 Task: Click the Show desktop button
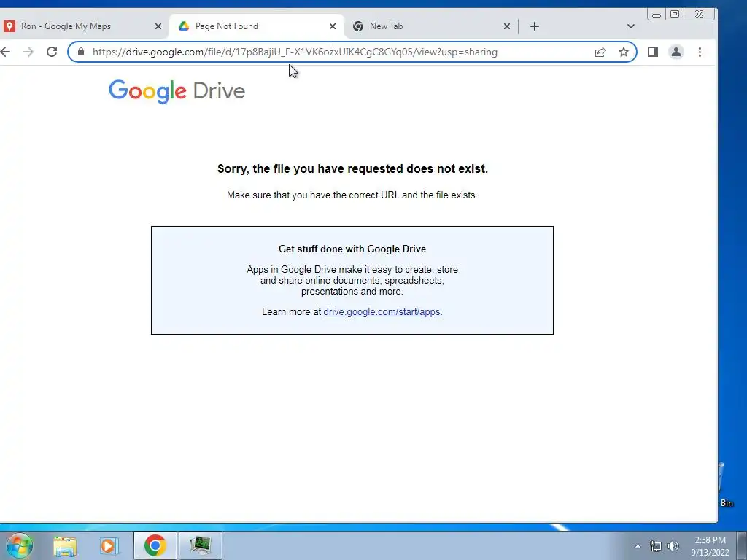pos(741,545)
